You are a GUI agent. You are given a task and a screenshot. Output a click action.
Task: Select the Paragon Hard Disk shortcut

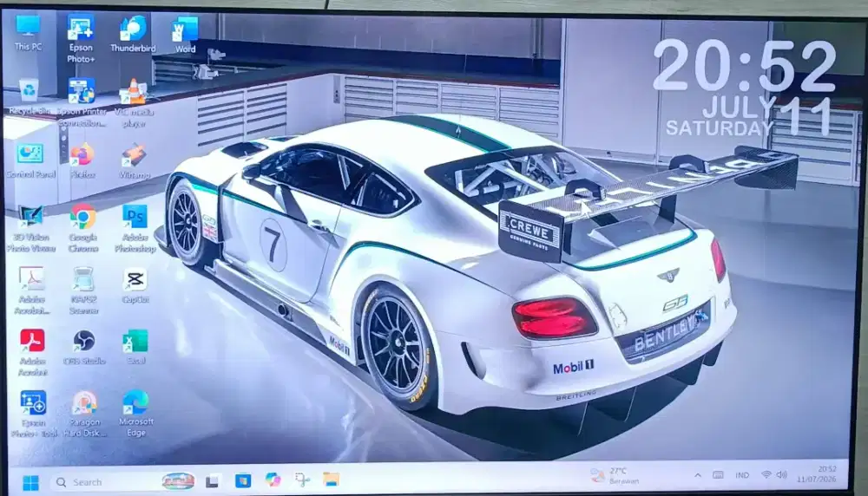click(x=84, y=414)
